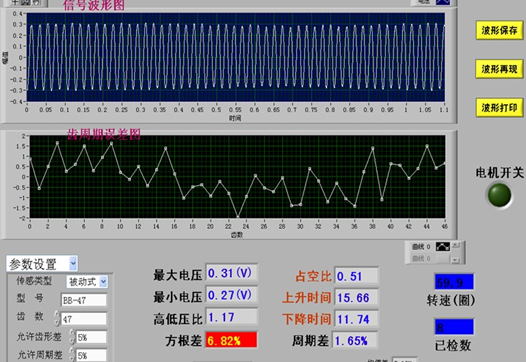Click the blue 转速 indicator showing 59.9
Viewport: 526px width, 362px height.
[454, 282]
